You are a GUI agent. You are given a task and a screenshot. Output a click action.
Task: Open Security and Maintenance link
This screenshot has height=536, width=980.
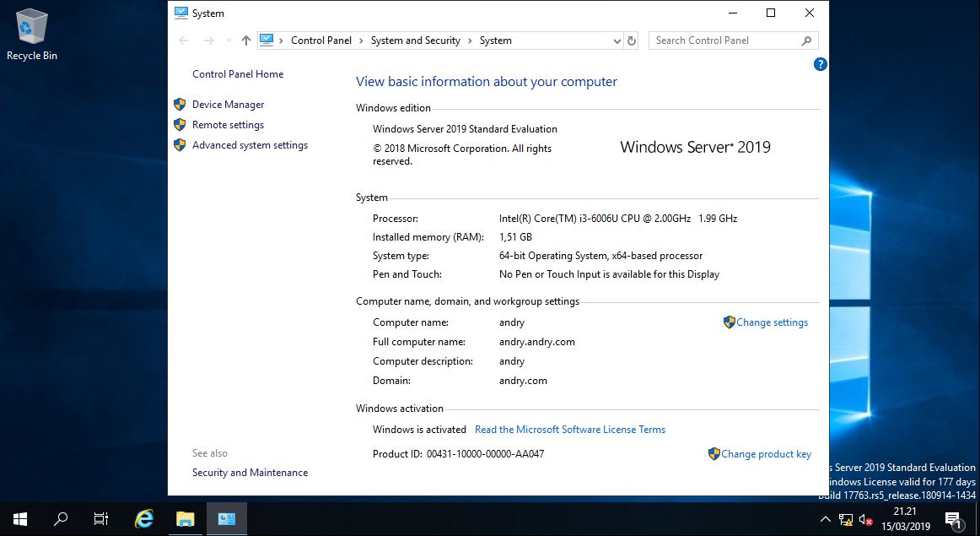pyautogui.click(x=250, y=472)
